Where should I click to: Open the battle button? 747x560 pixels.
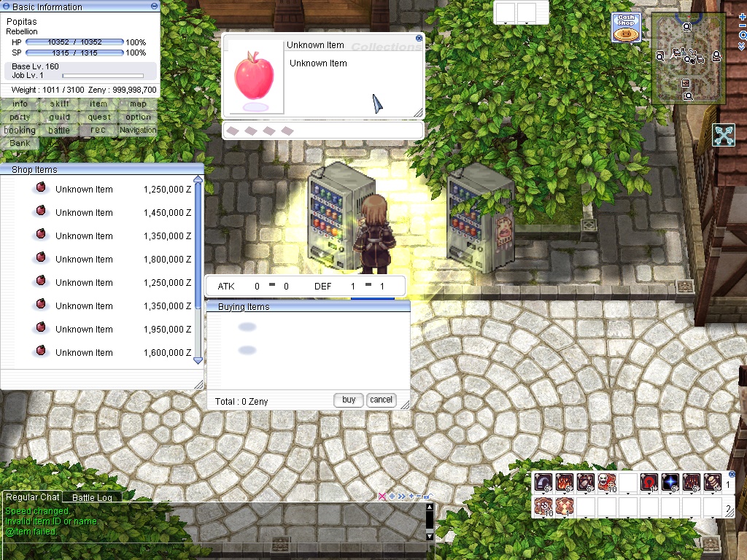[59, 130]
